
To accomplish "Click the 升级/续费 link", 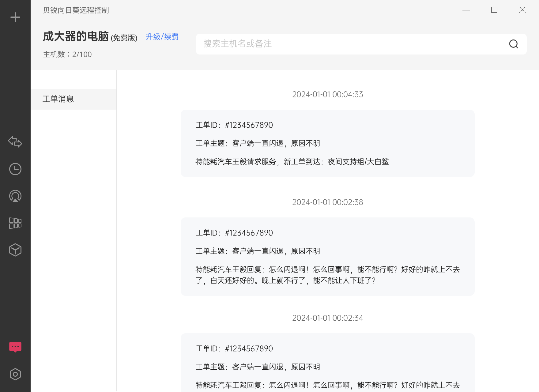I will pyautogui.click(x=162, y=37).
